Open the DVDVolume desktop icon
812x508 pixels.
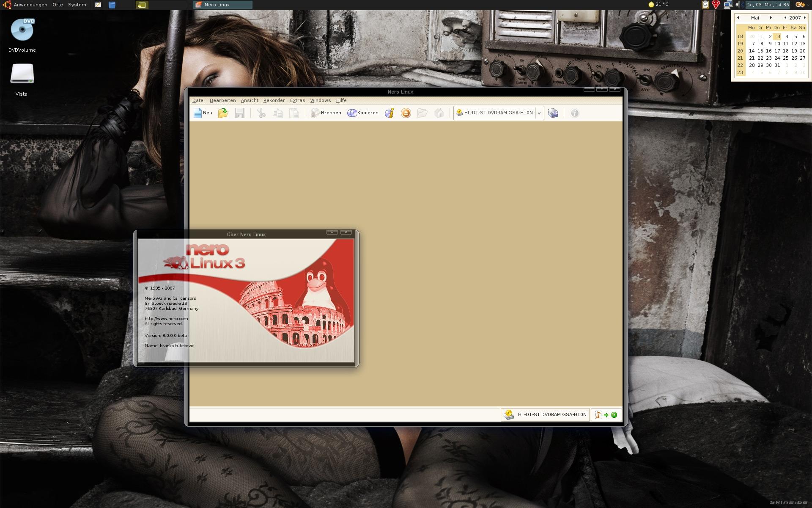tap(22, 35)
